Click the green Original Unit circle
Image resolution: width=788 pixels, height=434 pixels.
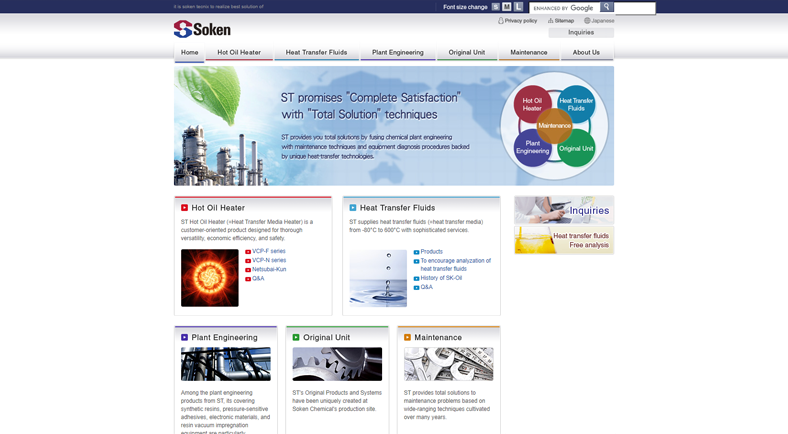(x=577, y=148)
